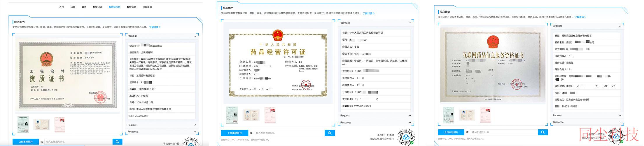Open 了解详情 link in 工程设计资质证书 panel
The height and width of the screenshot is (146, 644).
click(x=155, y=27)
